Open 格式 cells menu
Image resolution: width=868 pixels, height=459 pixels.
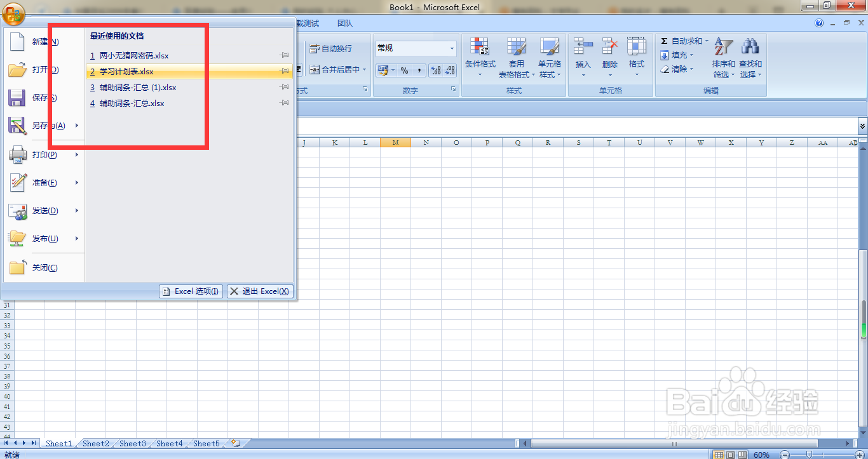[637, 58]
